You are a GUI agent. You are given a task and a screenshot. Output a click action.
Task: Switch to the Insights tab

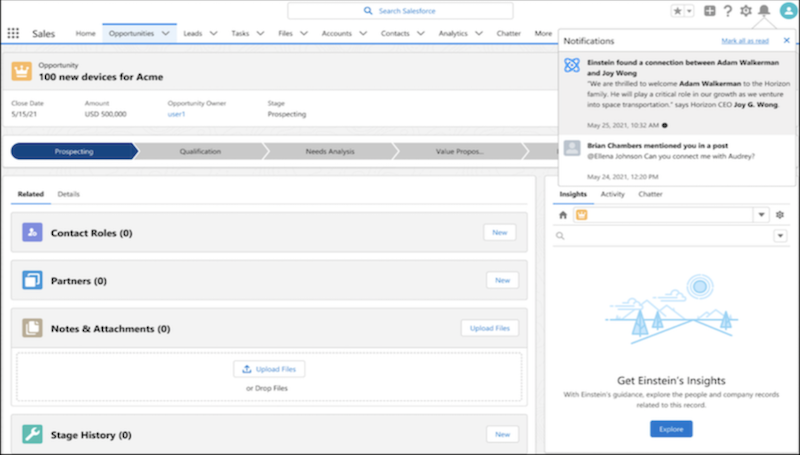pyautogui.click(x=573, y=194)
